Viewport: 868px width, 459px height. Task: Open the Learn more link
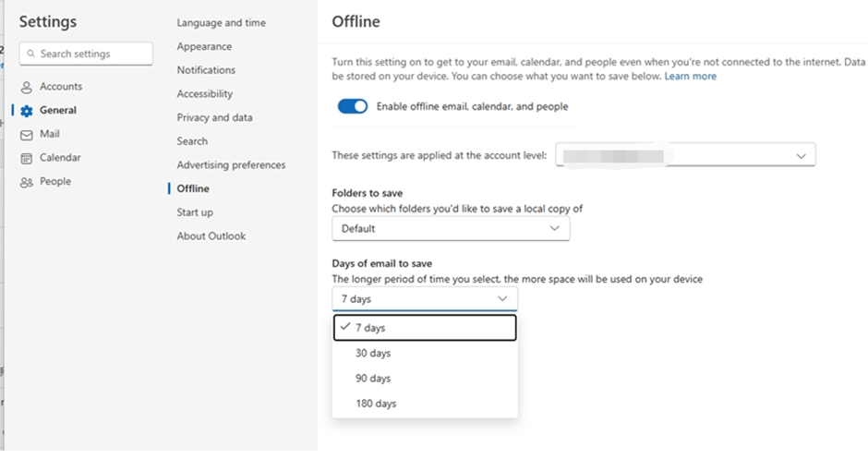tap(691, 77)
